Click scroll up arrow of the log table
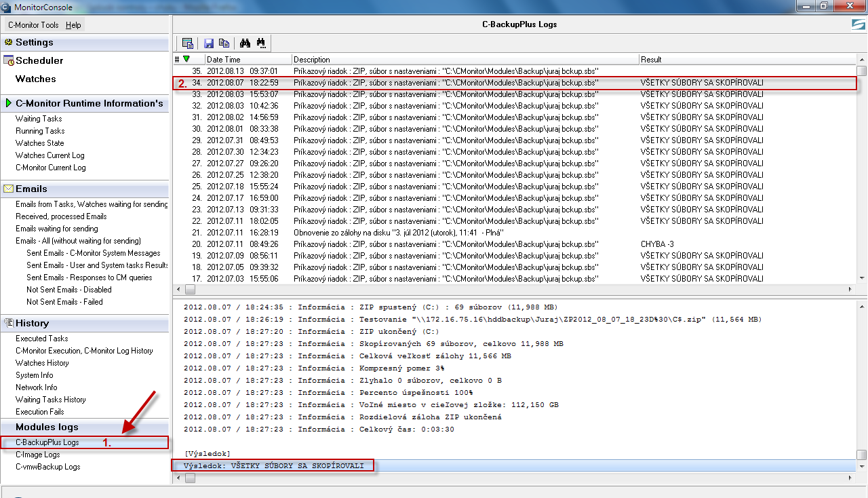The image size is (868, 498). 862,60
